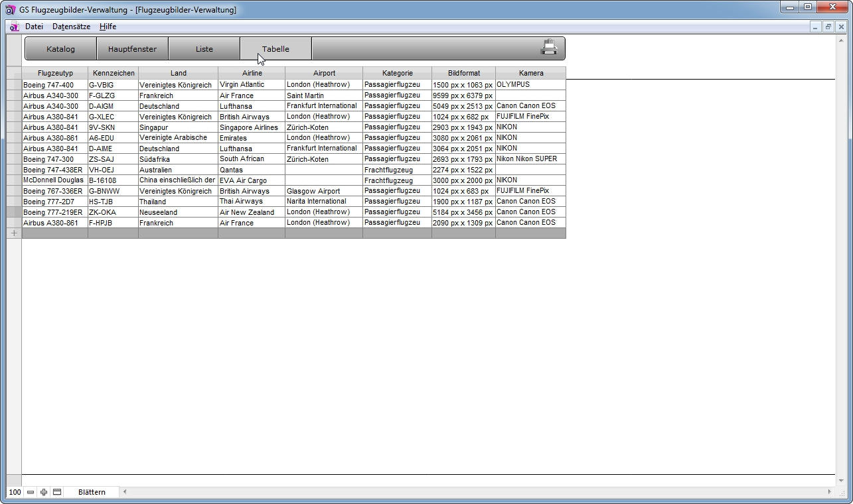Click the McDonnell Douglas aircraft cell
The height and width of the screenshot is (504, 853).
55,180
